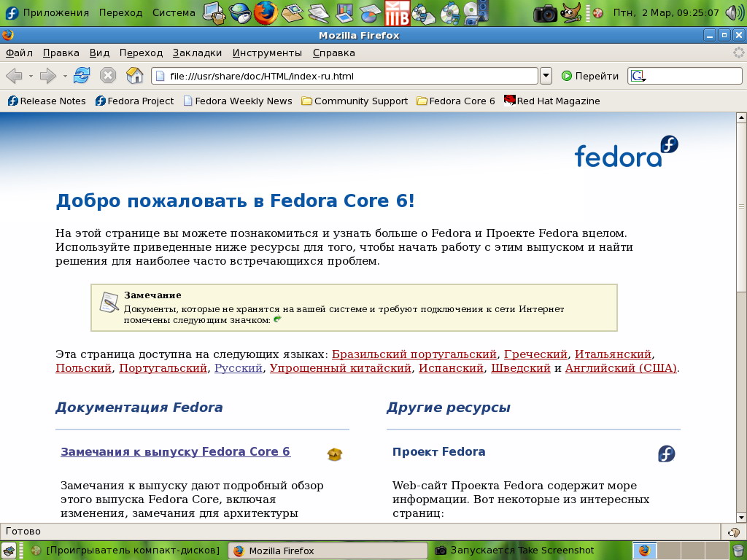The width and height of the screenshot is (747, 560).
Task: Follow the Греческий language link
Action: pyautogui.click(x=535, y=354)
